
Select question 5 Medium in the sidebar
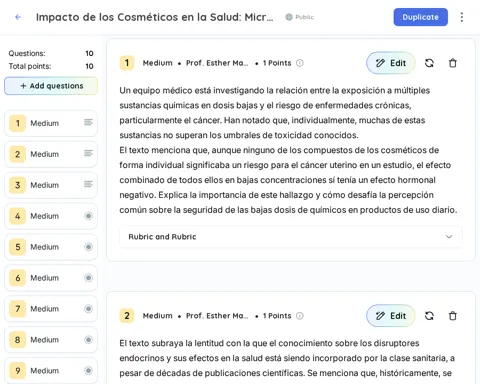51,247
